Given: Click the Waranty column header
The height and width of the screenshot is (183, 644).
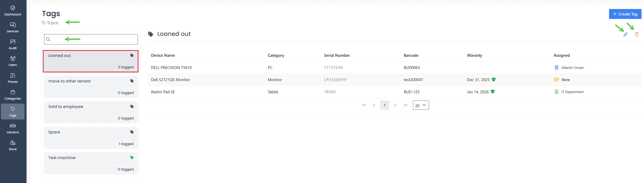Looking at the screenshot, I should (x=475, y=55).
